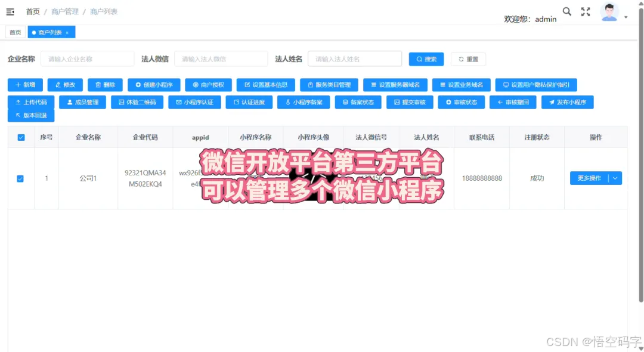Click 更多操作 for 公司1
Image resolution: width=644 pixels, height=352 pixels.
(x=589, y=178)
